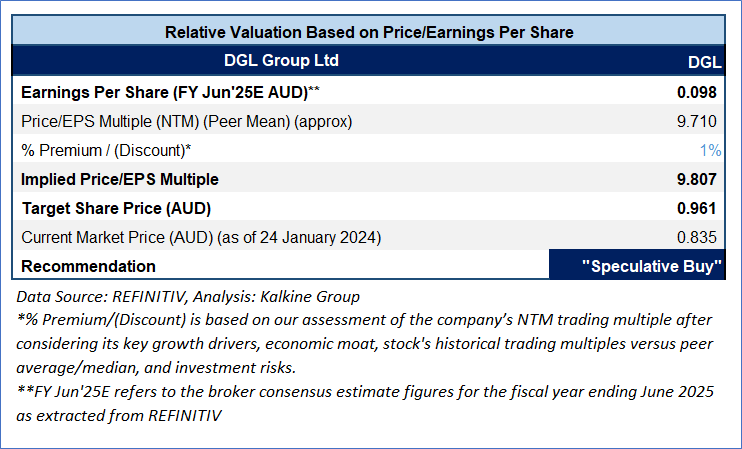The width and height of the screenshot is (742, 449).
Task: Select the % Premium / (Discount) label
Action: pos(106,150)
